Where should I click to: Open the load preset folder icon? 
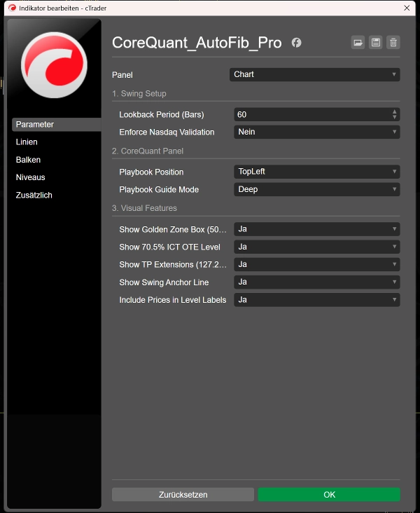click(358, 43)
